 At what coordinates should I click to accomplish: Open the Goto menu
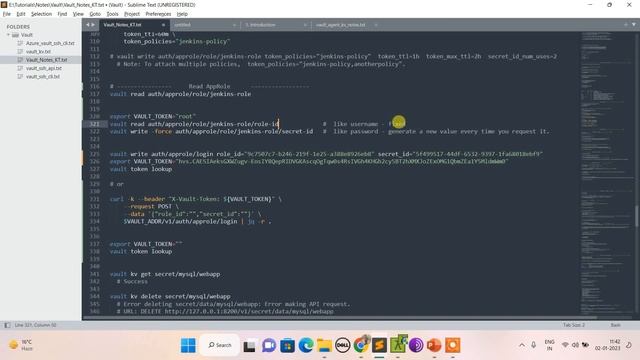(x=95, y=14)
